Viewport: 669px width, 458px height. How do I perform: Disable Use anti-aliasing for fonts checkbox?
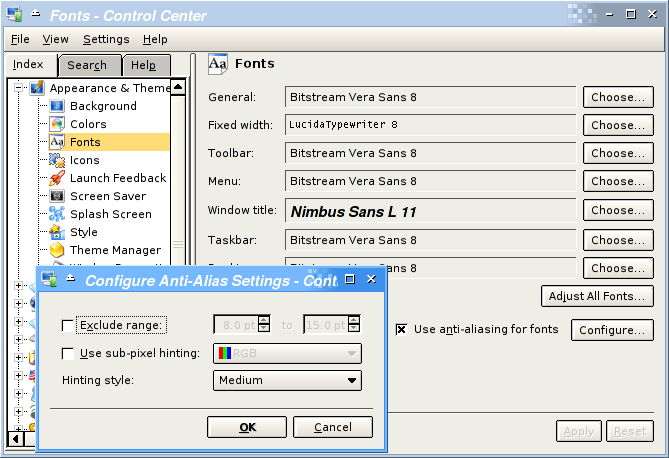(x=402, y=329)
